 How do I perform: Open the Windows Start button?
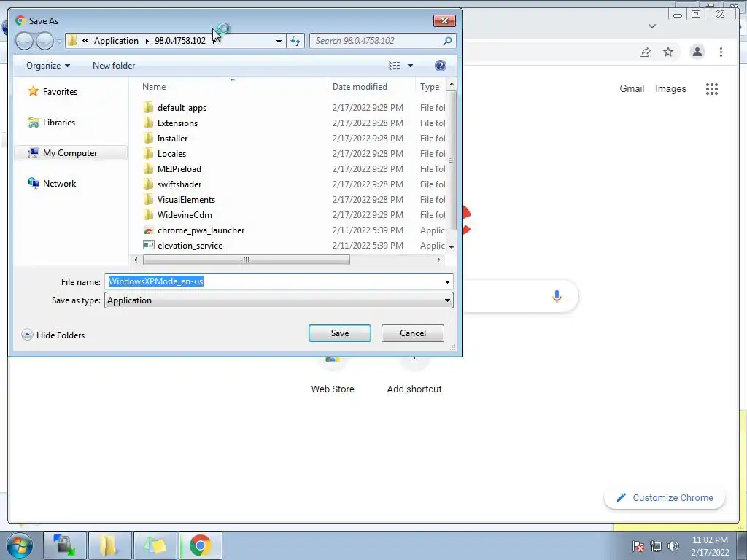(19, 545)
